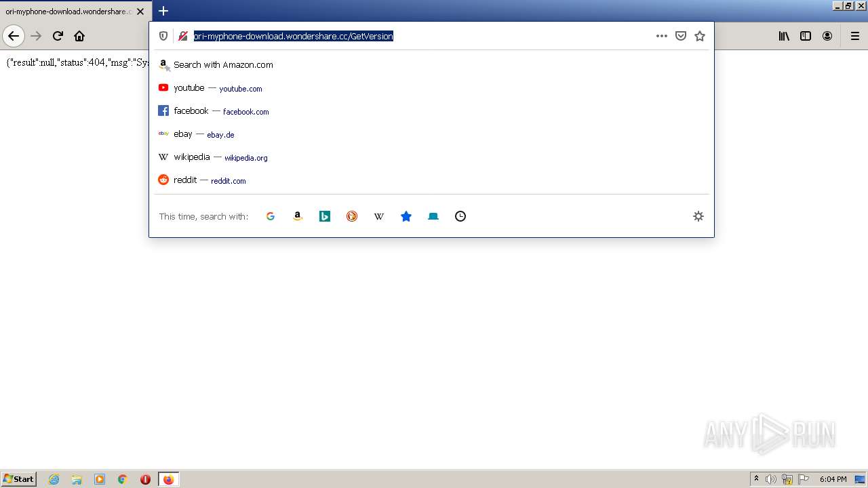Open a new tab with plus button
This screenshot has height=488, width=868.
pyautogui.click(x=163, y=11)
